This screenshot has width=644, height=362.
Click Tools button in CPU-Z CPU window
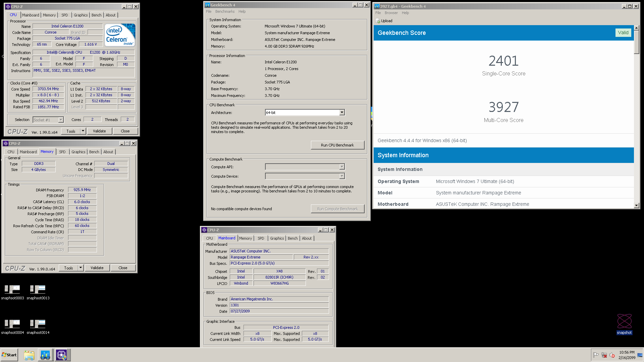click(71, 131)
